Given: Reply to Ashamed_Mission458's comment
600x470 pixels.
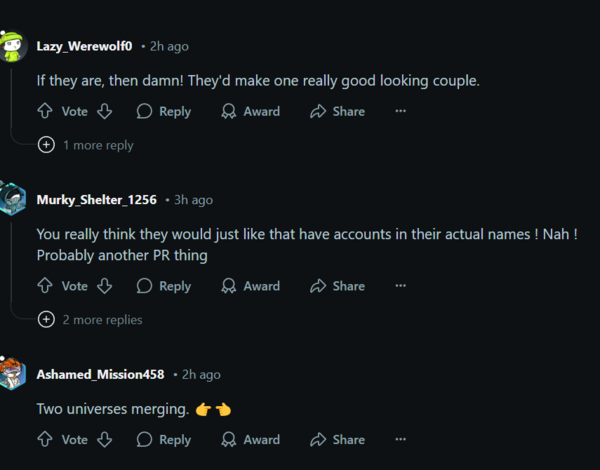Looking at the screenshot, I should click(163, 440).
